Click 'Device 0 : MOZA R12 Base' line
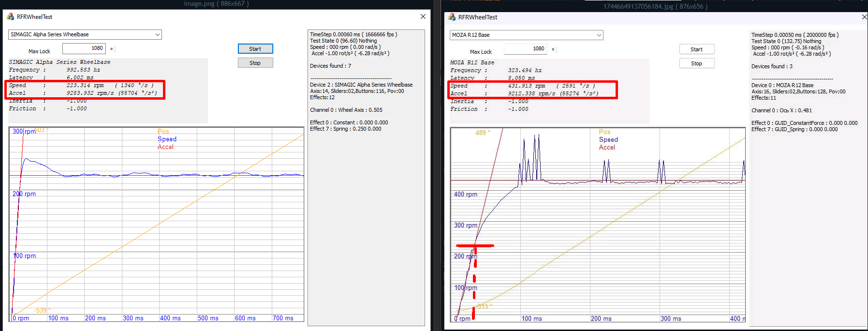 782,85
